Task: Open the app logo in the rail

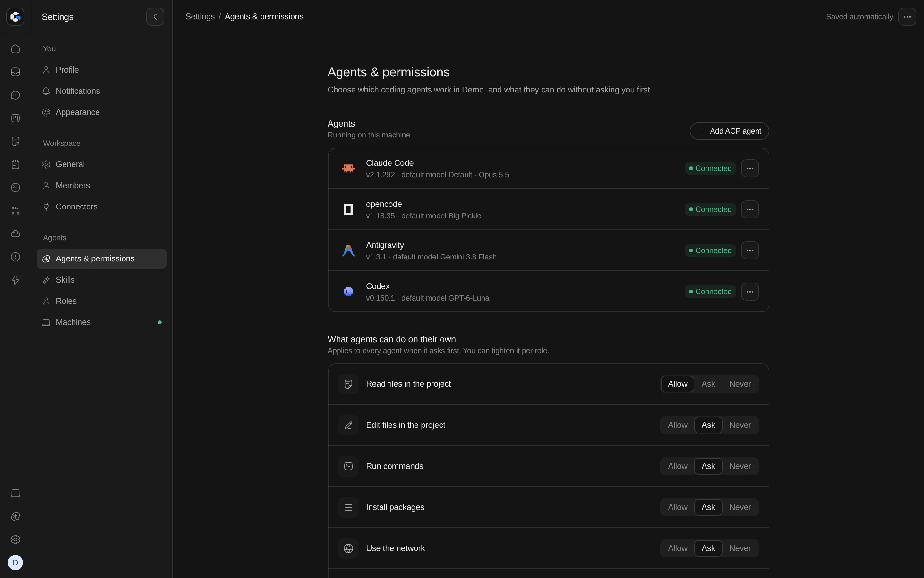Action: click(15, 16)
